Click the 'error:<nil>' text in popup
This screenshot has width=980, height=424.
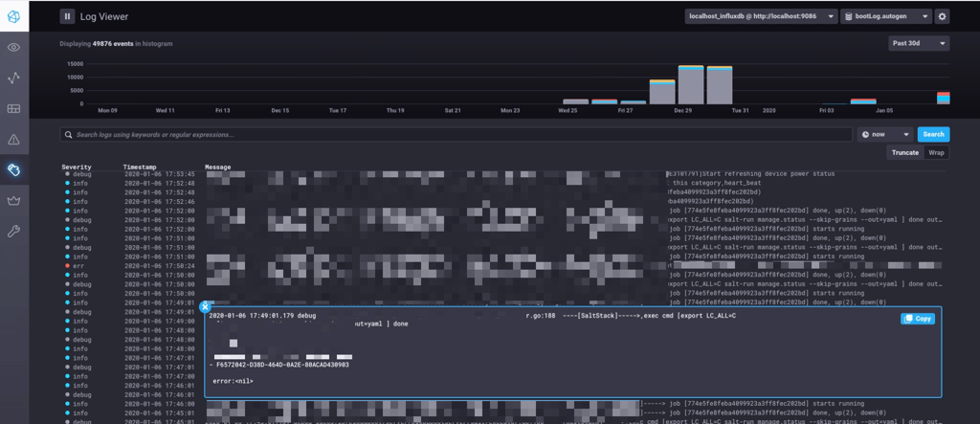pyautogui.click(x=234, y=381)
